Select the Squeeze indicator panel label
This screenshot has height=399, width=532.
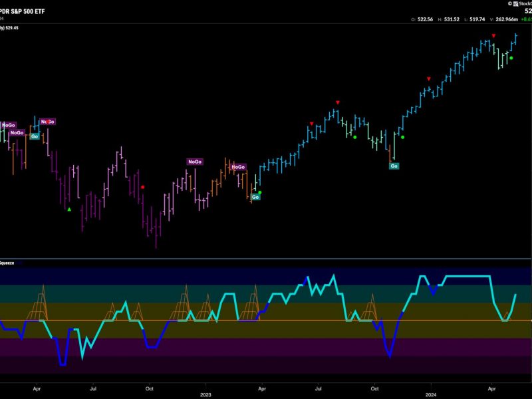[7, 263]
